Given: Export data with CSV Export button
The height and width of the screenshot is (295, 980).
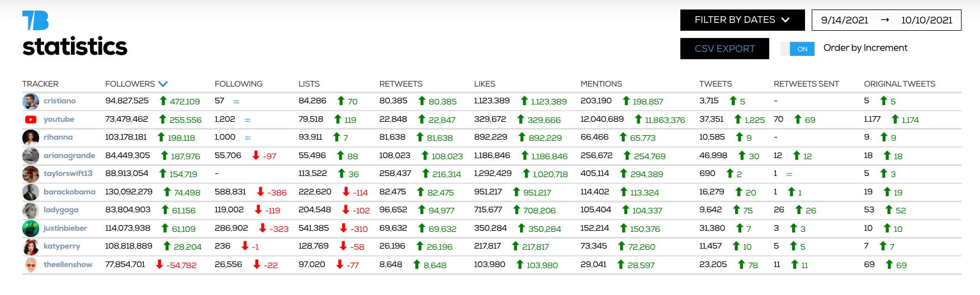Looking at the screenshot, I should click(725, 49).
